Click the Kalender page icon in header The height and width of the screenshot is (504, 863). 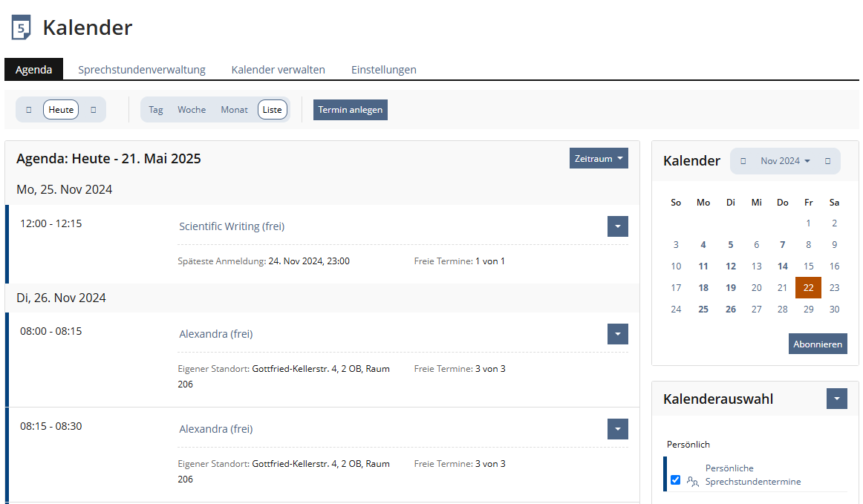pyautogui.click(x=22, y=27)
